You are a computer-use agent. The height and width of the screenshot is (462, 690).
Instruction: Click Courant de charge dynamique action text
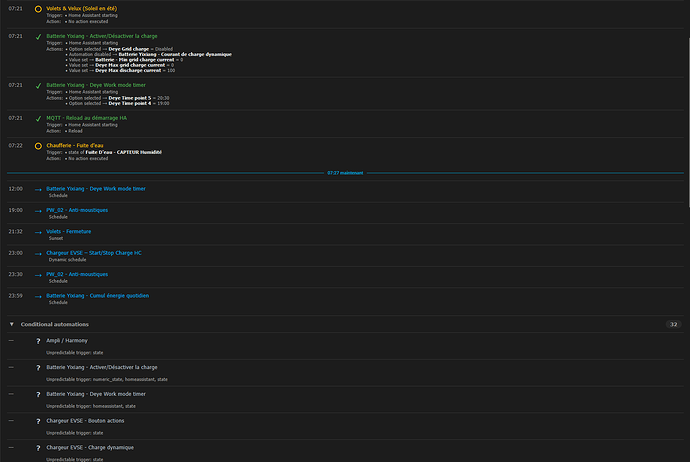click(175, 55)
